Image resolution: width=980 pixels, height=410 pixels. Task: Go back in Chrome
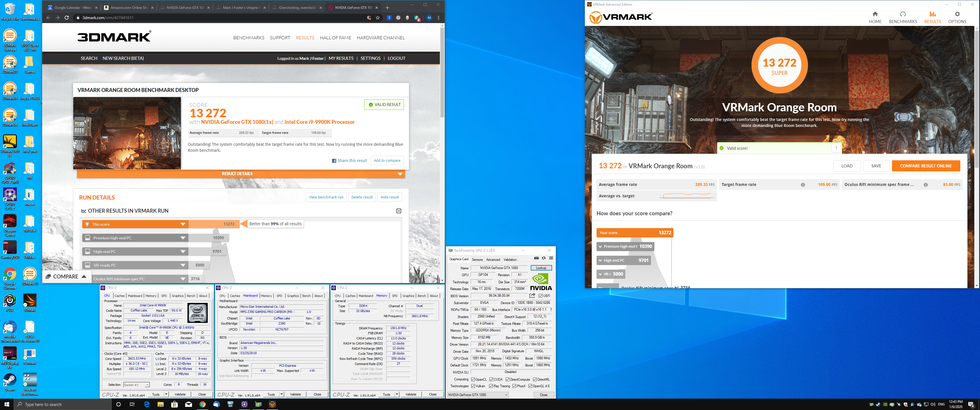(x=48, y=17)
